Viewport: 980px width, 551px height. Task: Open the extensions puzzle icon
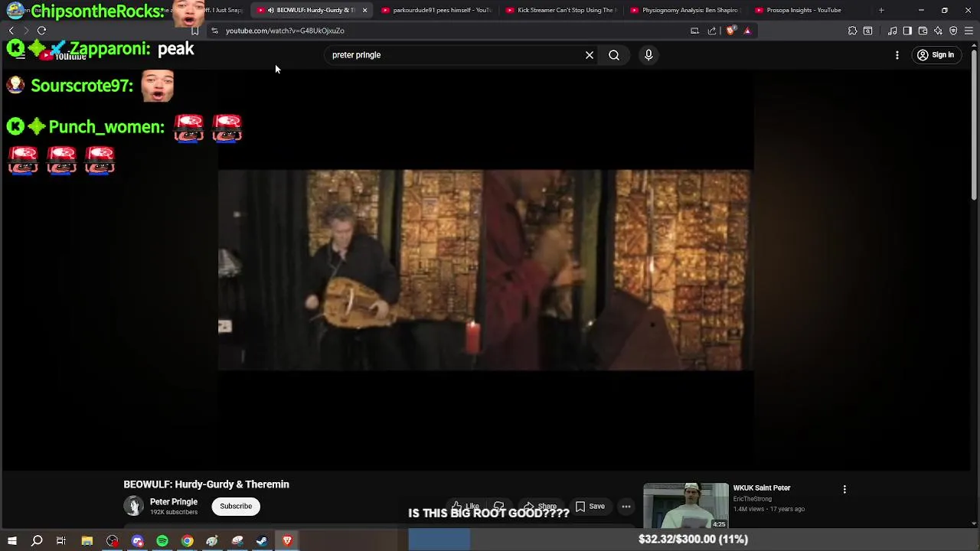tap(852, 31)
